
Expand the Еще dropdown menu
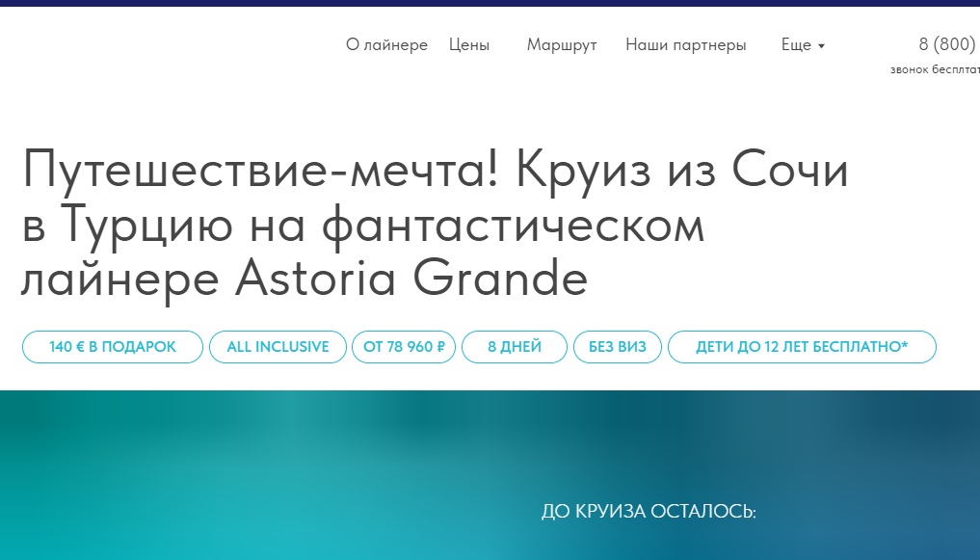tap(796, 45)
